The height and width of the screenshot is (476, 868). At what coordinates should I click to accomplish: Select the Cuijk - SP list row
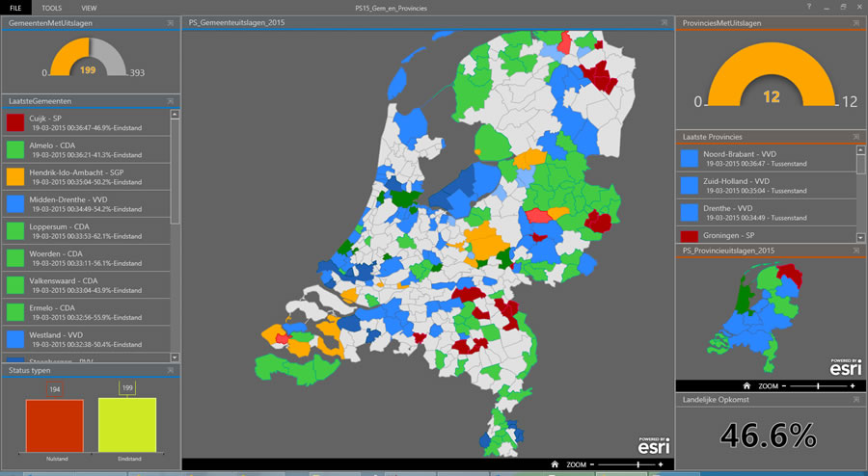pos(87,122)
